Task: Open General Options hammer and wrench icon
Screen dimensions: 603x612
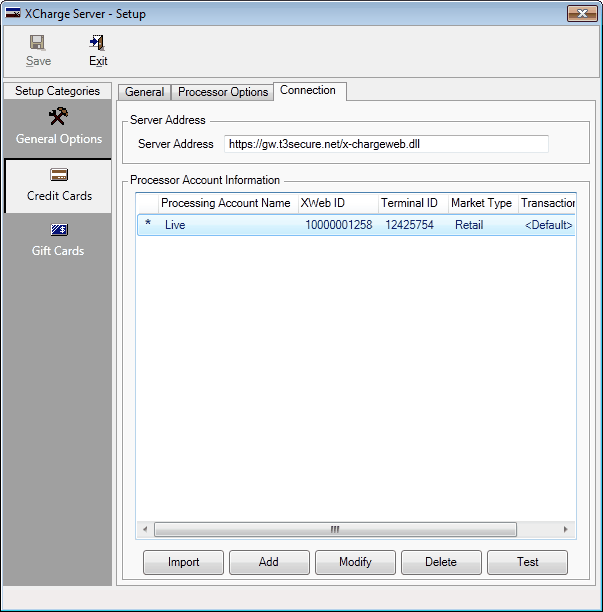Action: pyautogui.click(x=58, y=117)
